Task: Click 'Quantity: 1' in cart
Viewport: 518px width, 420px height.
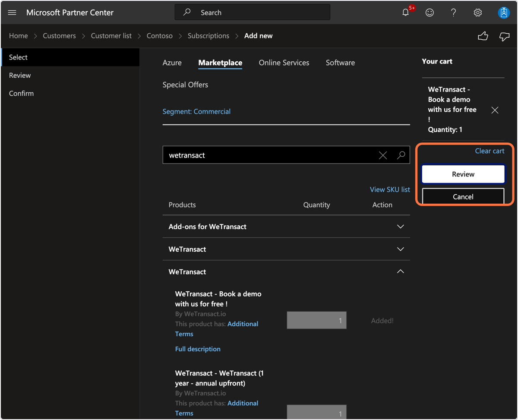Action: [445, 129]
